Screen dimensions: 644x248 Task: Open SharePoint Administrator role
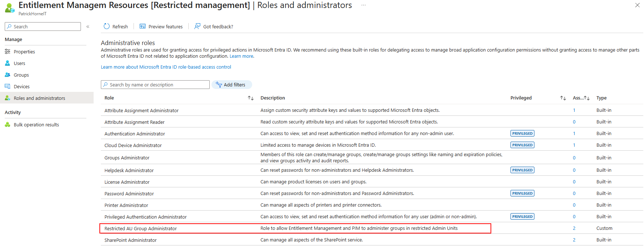click(x=131, y=240)
